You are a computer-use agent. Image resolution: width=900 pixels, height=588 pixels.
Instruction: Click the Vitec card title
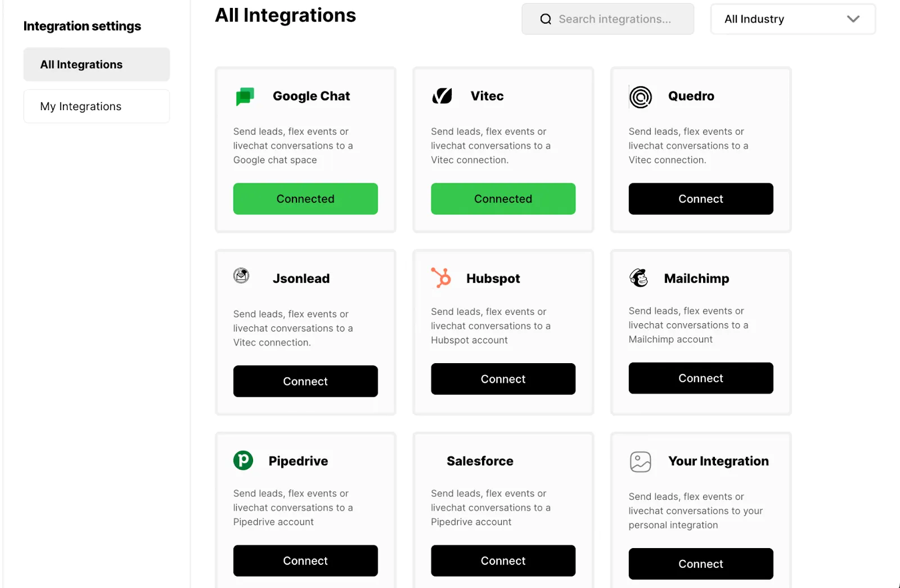point(487,96)
